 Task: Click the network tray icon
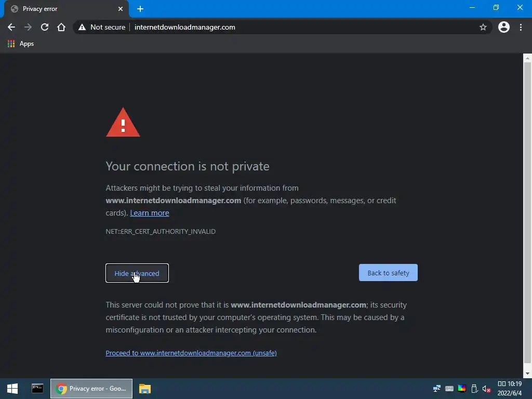436,389
